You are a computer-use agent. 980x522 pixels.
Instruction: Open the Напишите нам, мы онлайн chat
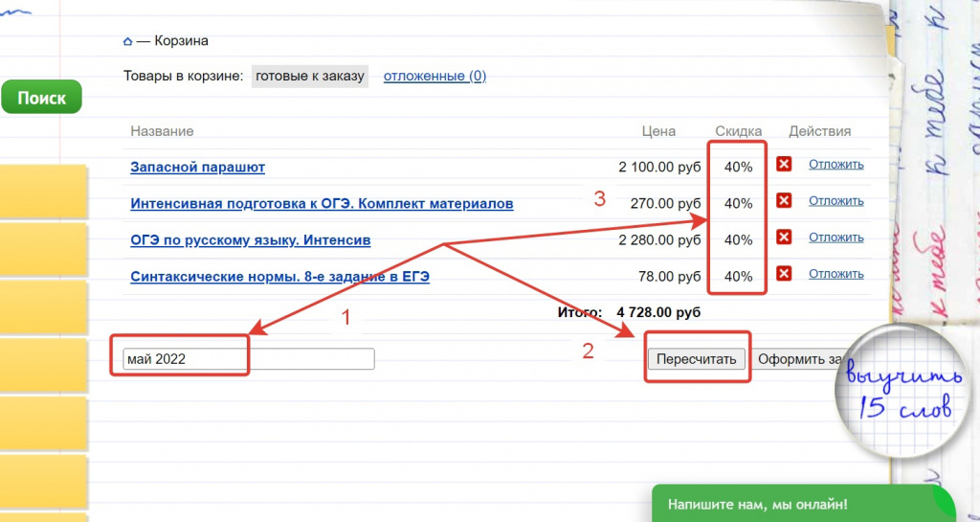(x=757, y=504)
